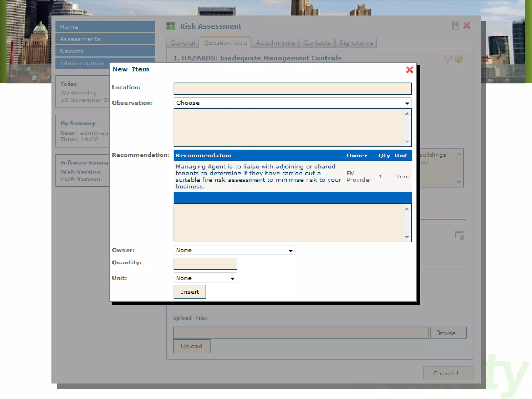The width and height of the screenshot is (532, 399).
Task: Expand the Owner dropdown
Action: click(234, 250)
